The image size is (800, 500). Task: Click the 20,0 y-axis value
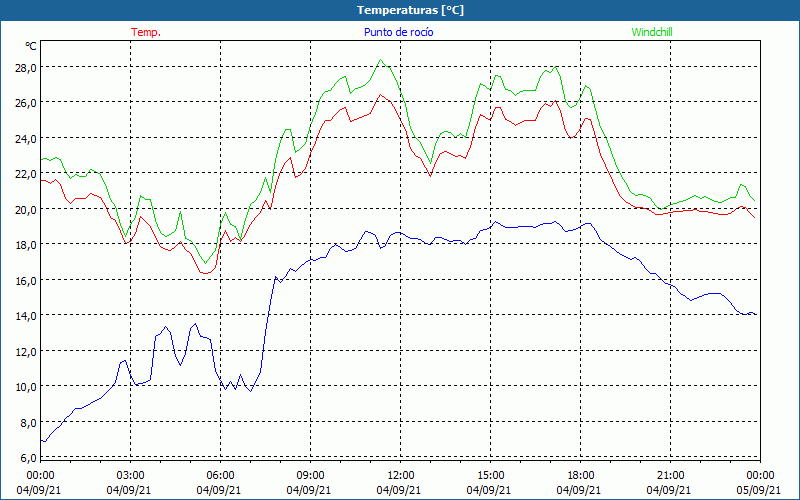(26, 209)
